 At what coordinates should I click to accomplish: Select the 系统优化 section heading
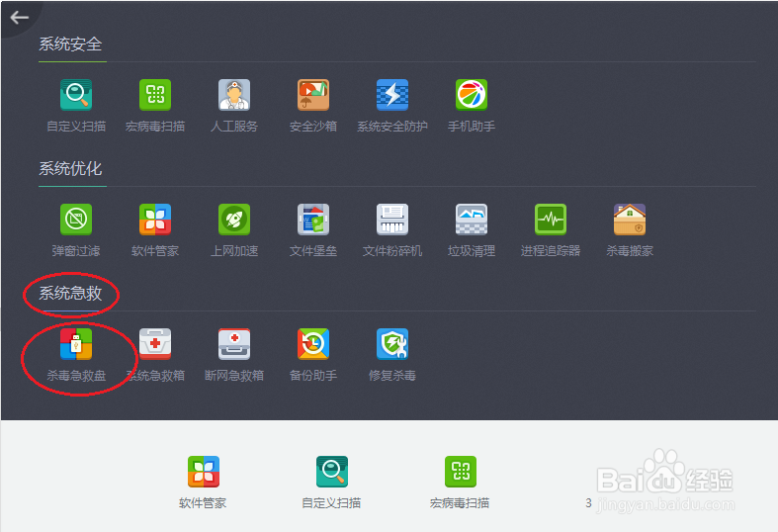(70, 169)
